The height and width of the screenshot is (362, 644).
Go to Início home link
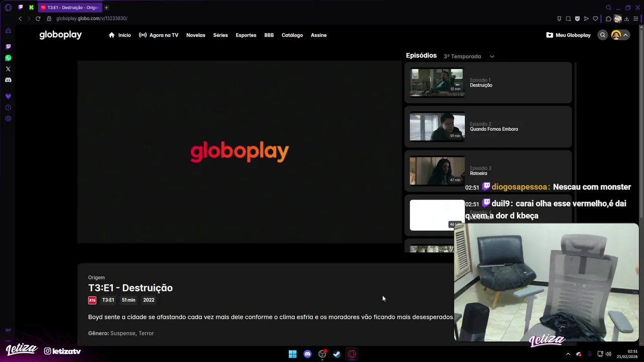click(x=120, y=35)
